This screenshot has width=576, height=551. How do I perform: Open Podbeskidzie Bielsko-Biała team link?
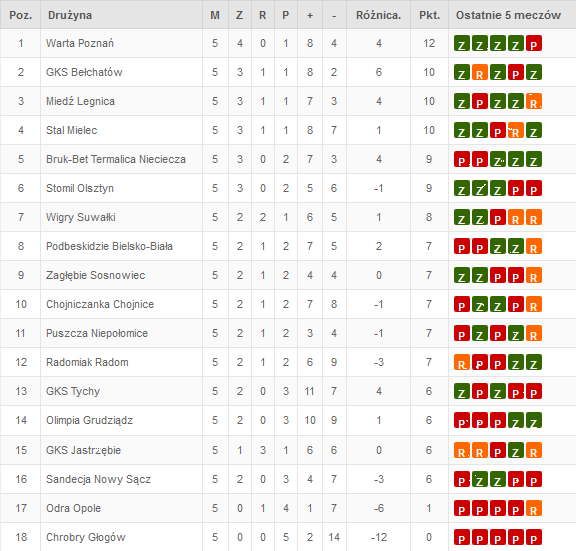109,246
